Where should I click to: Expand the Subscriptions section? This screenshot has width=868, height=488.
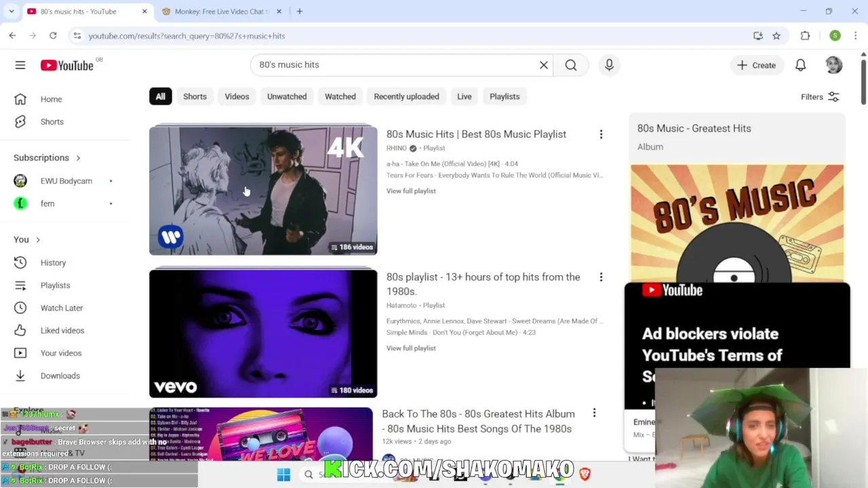coord(47,158)
